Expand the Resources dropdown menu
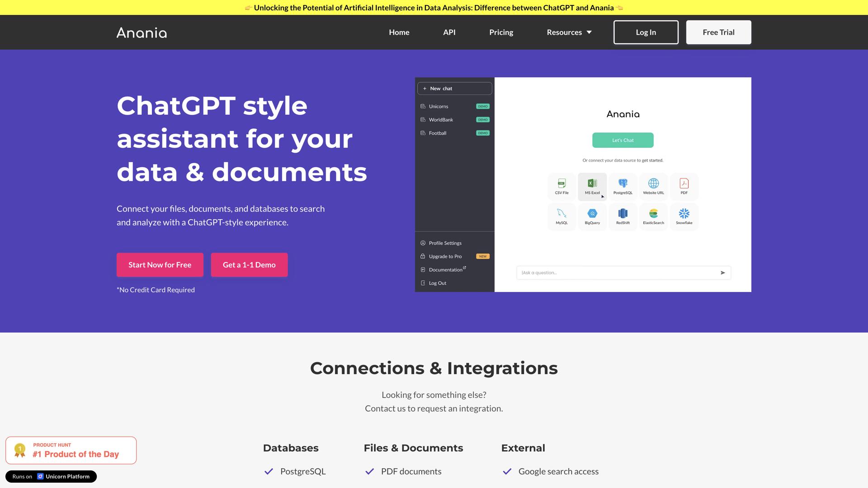The height and width of the screenshot is (488, 868). tap(569, 32)
